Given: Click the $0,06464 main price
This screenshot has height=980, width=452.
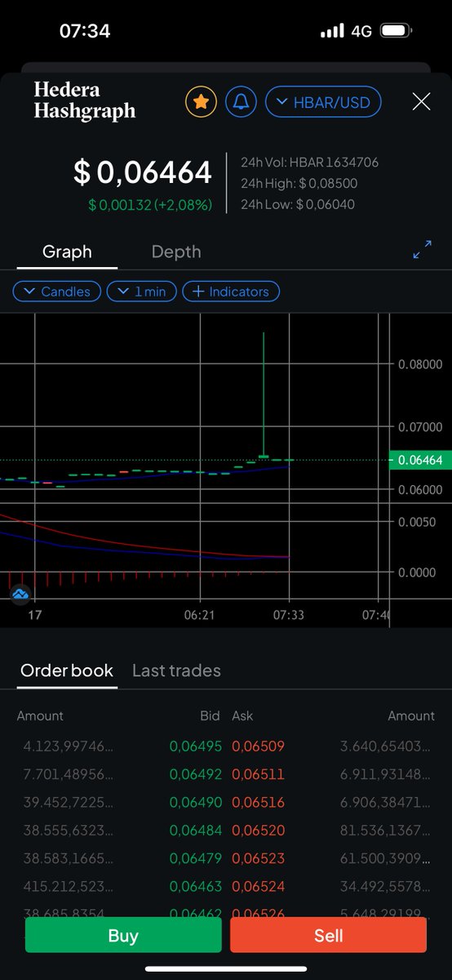Looking at the screenshot, I should (x=143, y=172).
